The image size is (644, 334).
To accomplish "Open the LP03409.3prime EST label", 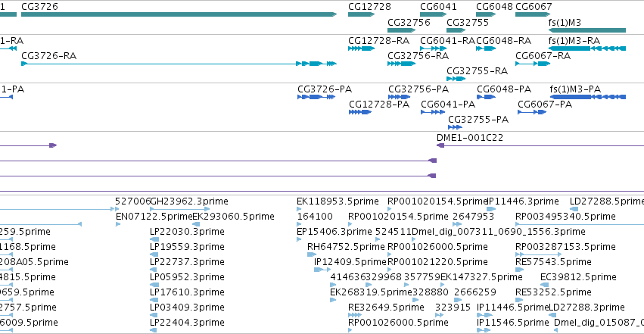I will click(x=187, y=307).
